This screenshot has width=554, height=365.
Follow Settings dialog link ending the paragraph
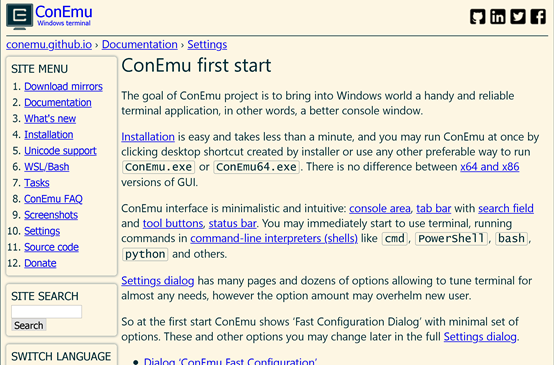(x=480, y=337)
